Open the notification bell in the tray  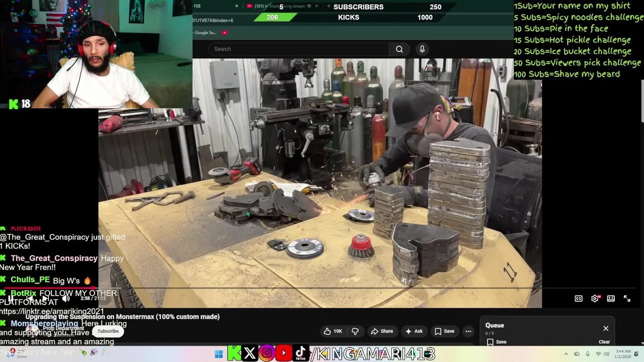637,354
